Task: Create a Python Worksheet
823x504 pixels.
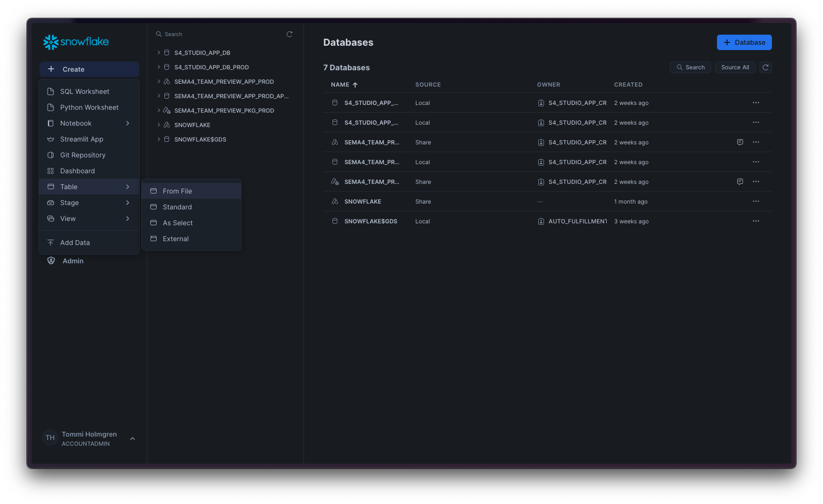Action: pos(89,107)
